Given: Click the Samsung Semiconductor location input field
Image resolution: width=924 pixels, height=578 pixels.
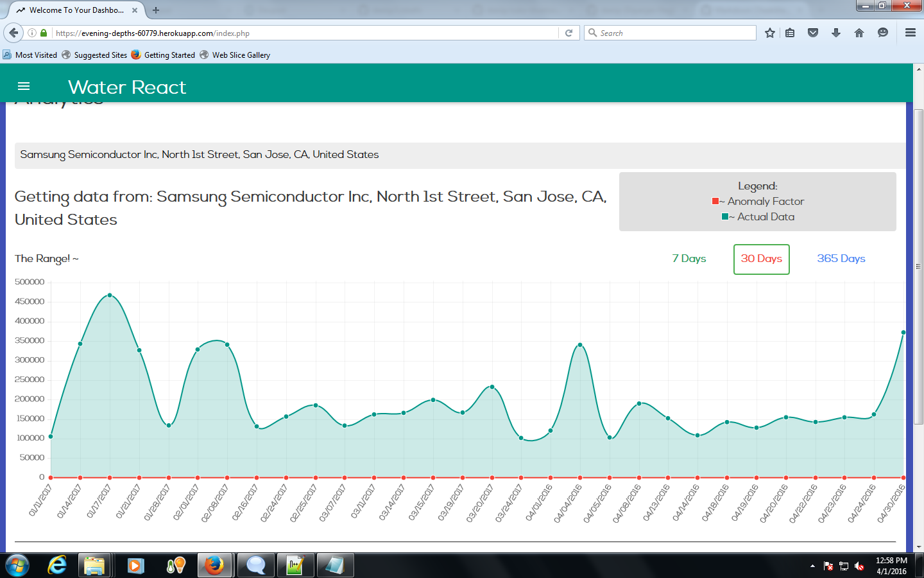Looking at the screenshot, I should (459, 155).
